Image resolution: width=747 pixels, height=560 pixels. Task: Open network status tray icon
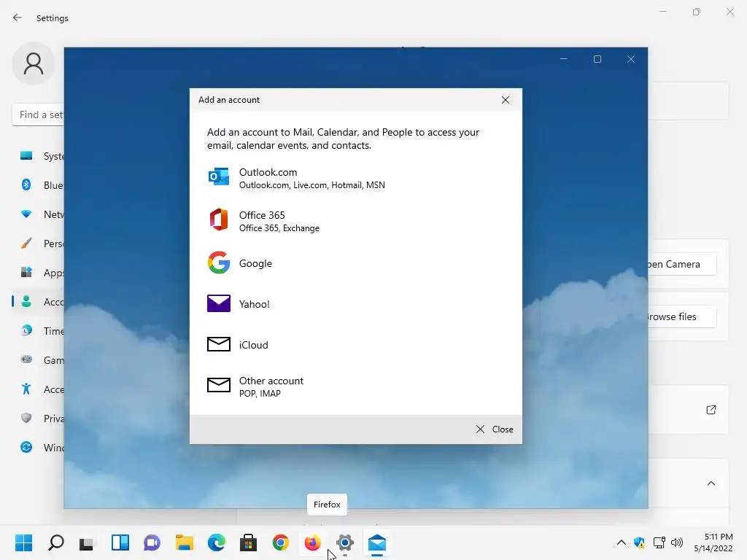[x=659, y=542]
